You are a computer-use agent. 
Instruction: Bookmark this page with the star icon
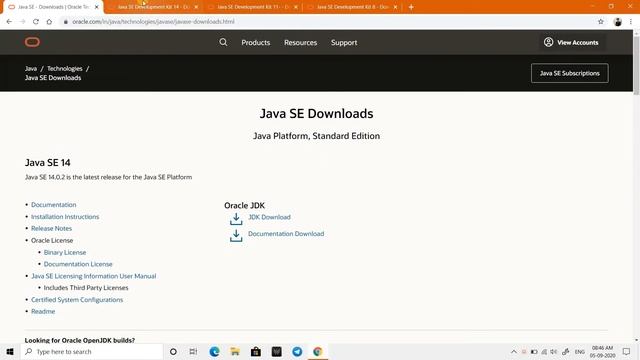pos(600,22)
